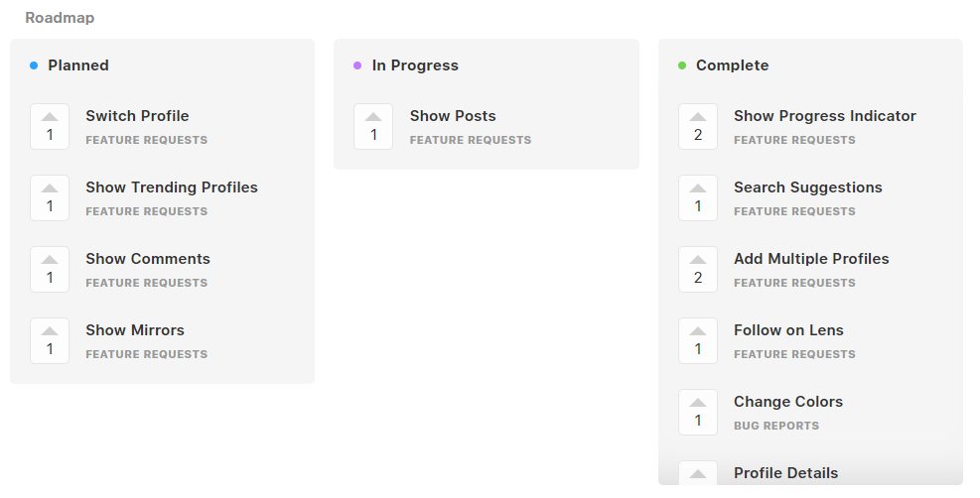Upvote the Switch Profile request
The height and width of the screenshot is (498, 980).
pos(50,127)
